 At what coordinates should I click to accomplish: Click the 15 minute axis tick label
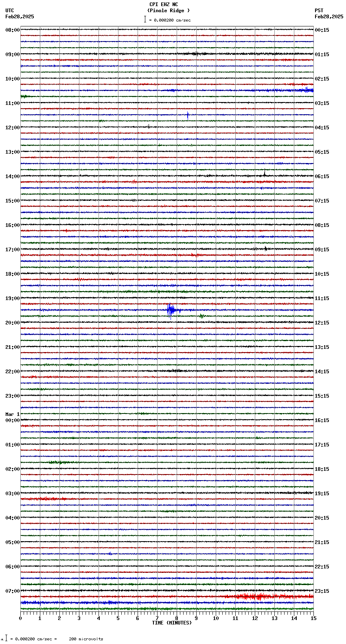coord(313,618)
